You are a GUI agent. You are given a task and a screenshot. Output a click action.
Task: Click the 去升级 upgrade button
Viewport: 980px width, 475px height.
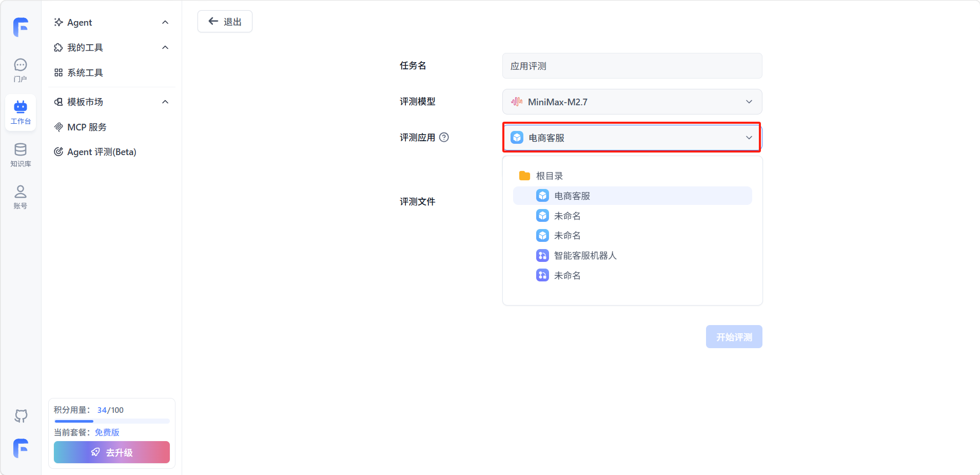112,452
